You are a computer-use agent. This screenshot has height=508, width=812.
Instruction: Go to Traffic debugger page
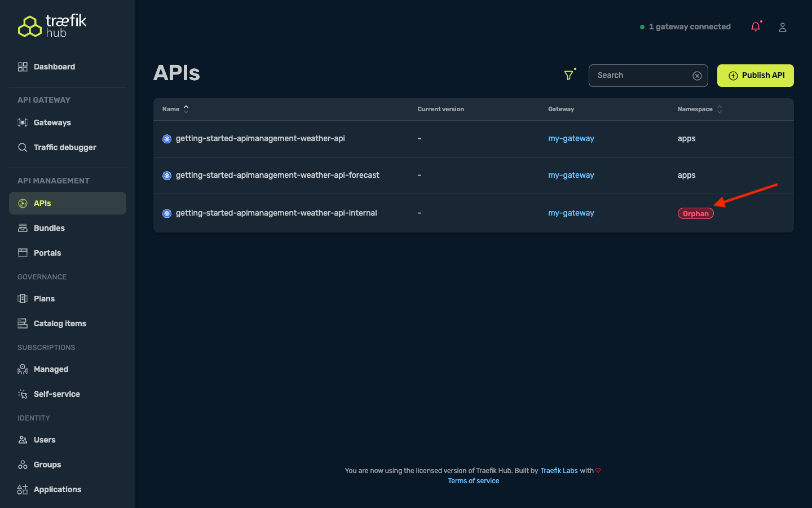[x=65, y=147]
